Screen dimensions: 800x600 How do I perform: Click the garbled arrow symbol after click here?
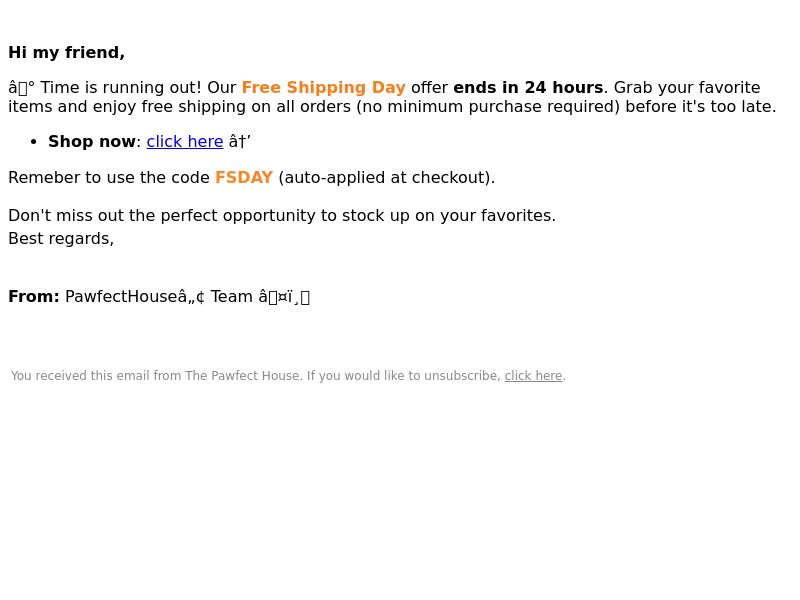pyautogui.click(x=240, y=141)
